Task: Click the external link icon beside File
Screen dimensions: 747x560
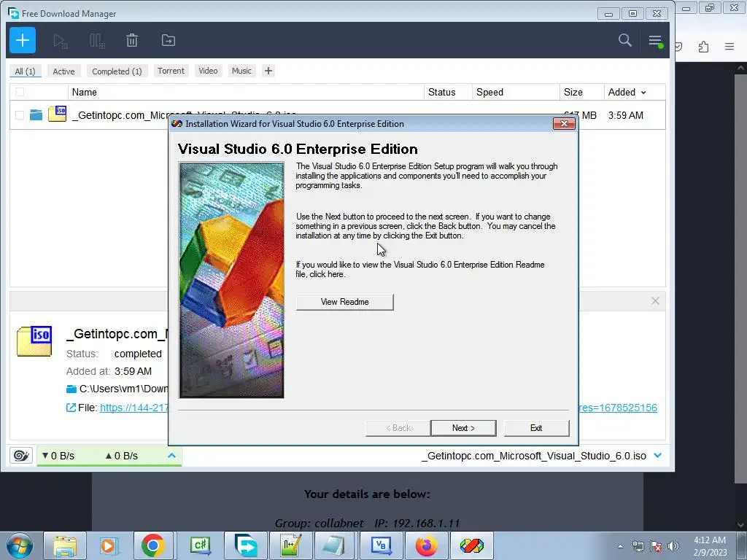Action: coord(71,408)
